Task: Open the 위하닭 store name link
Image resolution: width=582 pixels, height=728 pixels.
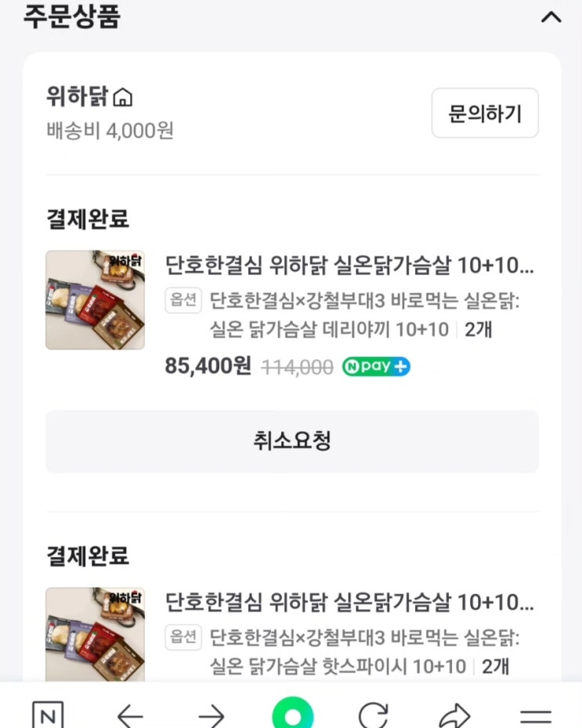Action: tap(78, 98)
